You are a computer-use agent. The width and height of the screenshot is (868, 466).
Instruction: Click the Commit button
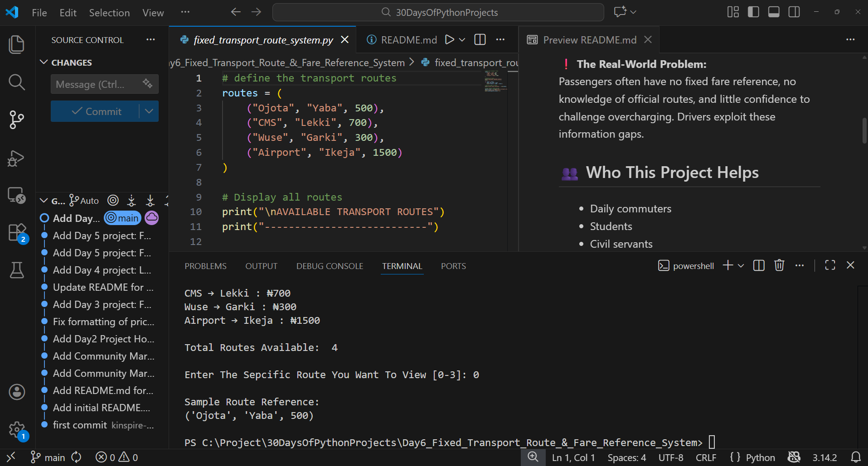coord(96,111)
